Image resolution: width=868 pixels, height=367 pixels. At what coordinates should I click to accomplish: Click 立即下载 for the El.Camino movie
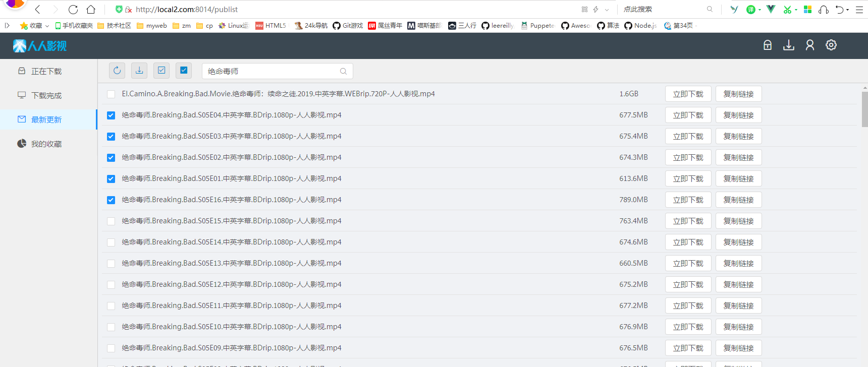pos(688,94)
